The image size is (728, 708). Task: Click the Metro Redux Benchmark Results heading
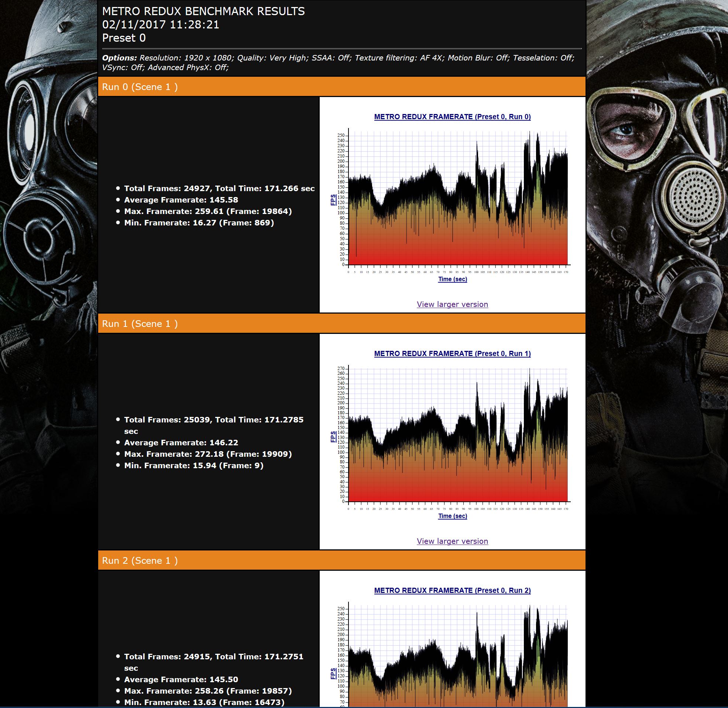[x=203, y=11]
